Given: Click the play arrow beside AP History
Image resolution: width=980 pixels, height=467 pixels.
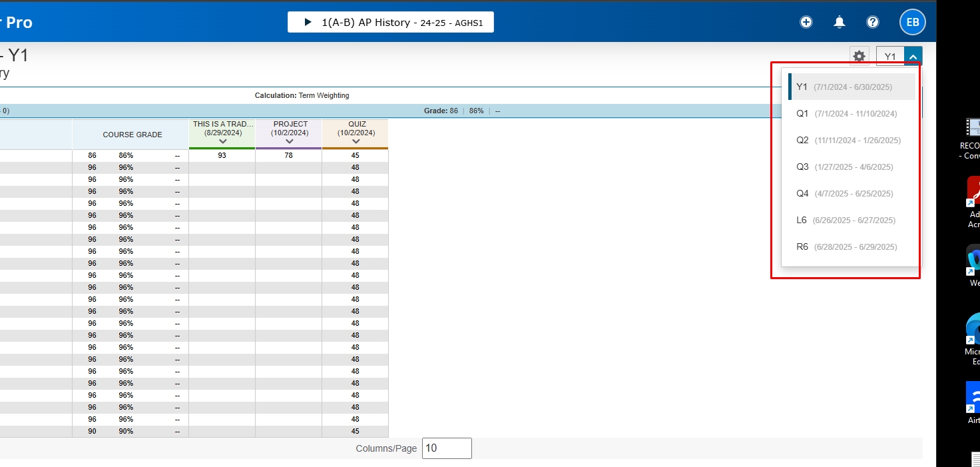Looking at the screenshot, I should click(308, 22).
